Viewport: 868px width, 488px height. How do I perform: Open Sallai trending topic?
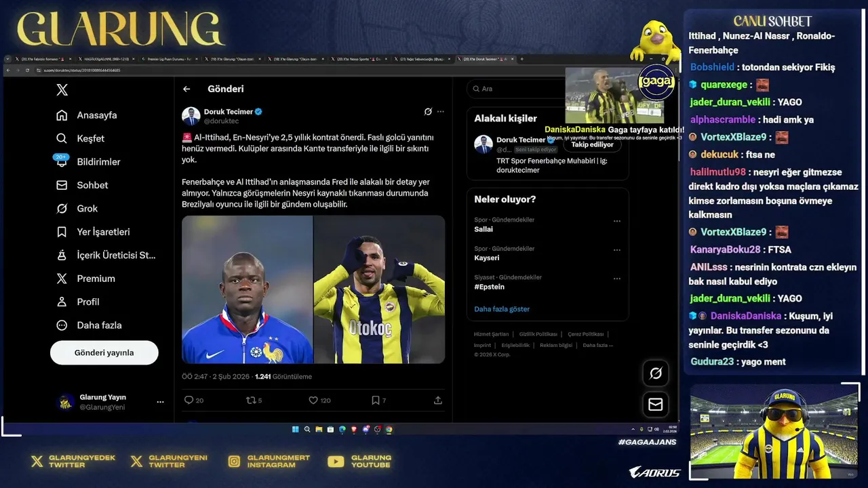tap(484, 229)
